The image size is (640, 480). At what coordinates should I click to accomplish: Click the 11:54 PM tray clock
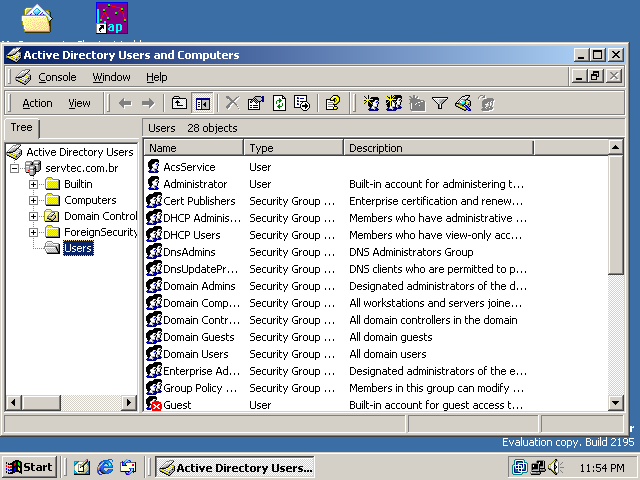(602, 468)
